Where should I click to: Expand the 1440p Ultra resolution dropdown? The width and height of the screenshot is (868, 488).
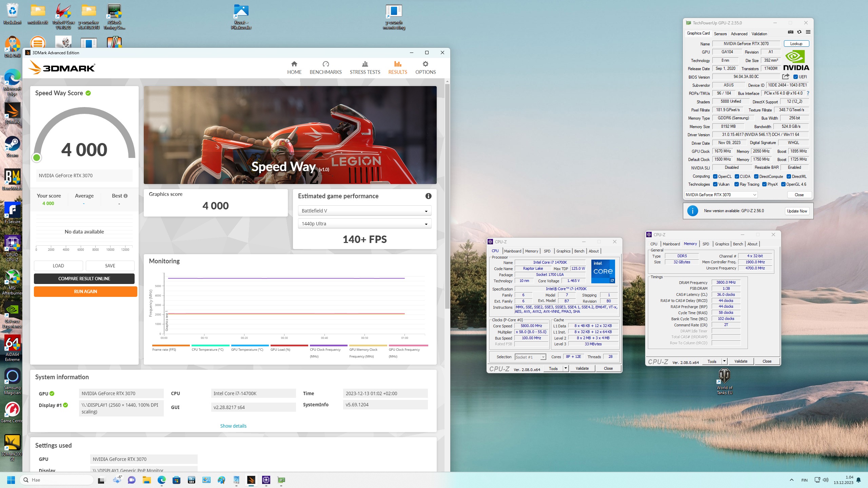tap(364, 224)
